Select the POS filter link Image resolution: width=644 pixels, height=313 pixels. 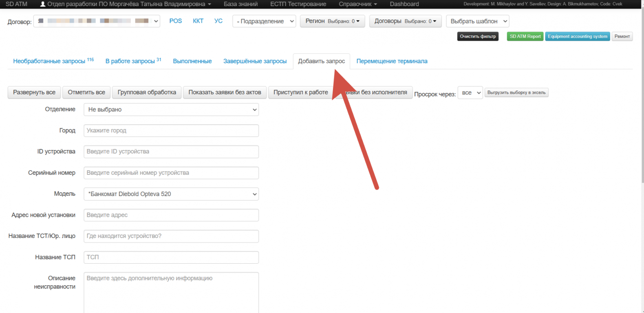pyautogui.click(x=176, y=21)
